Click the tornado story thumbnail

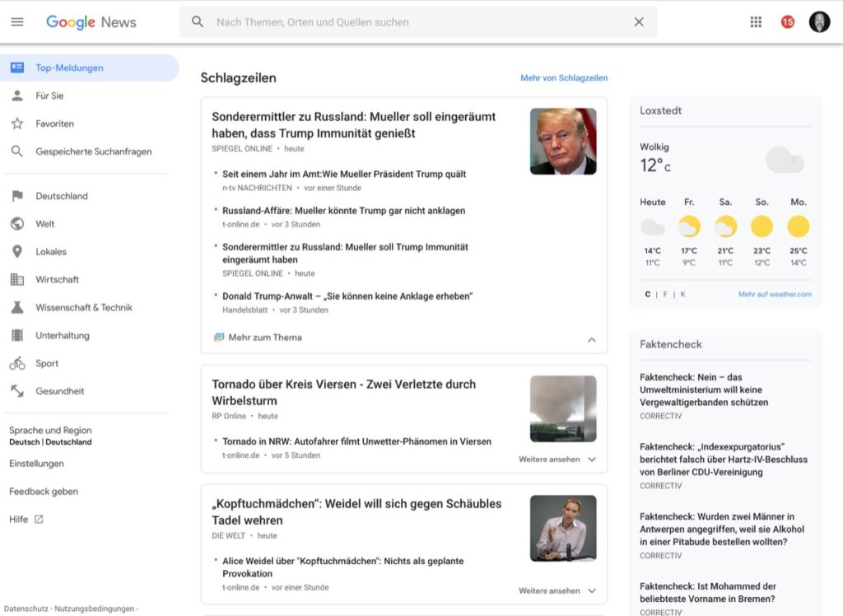tap(563, 408)
